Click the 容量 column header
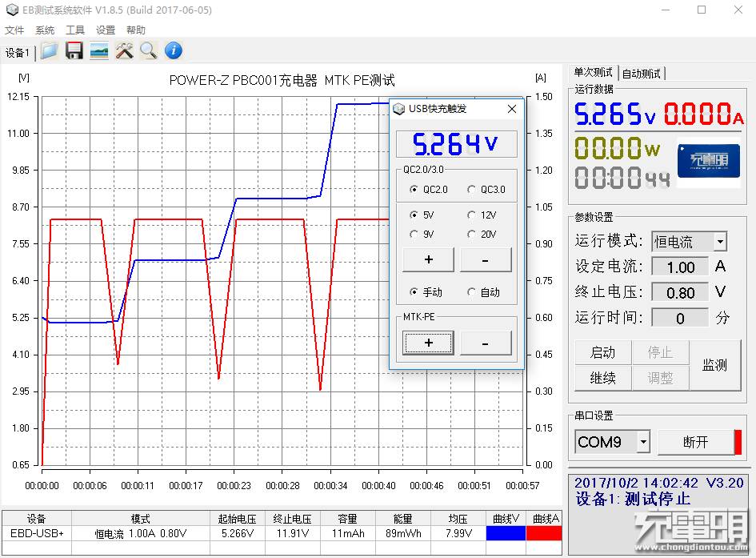The width and height of the screenshot is (756, 558). (x=348, y=519)
